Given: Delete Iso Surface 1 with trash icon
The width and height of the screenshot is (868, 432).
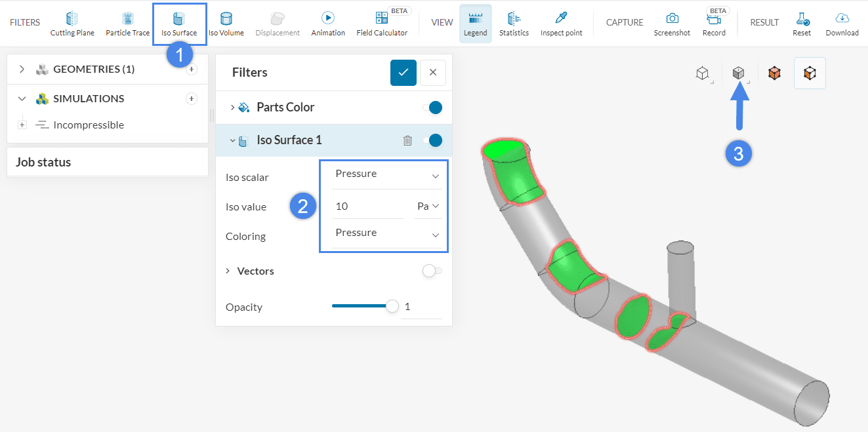Looking at the screenshot, I should [407, 140].
